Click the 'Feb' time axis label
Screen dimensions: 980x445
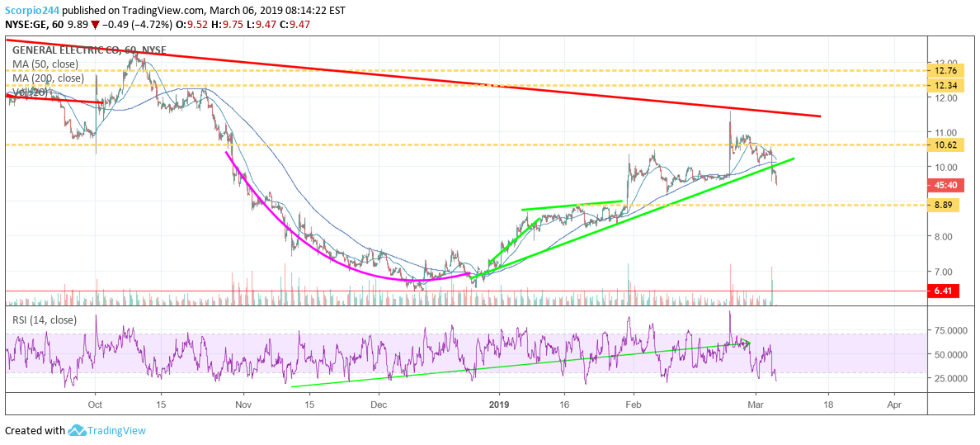coord(634,405)
